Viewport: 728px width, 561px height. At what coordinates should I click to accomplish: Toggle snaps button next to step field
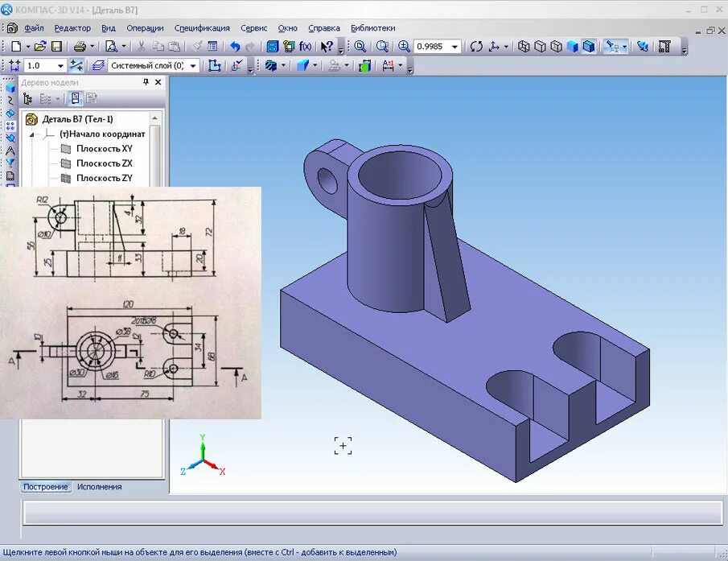[76, 65]
